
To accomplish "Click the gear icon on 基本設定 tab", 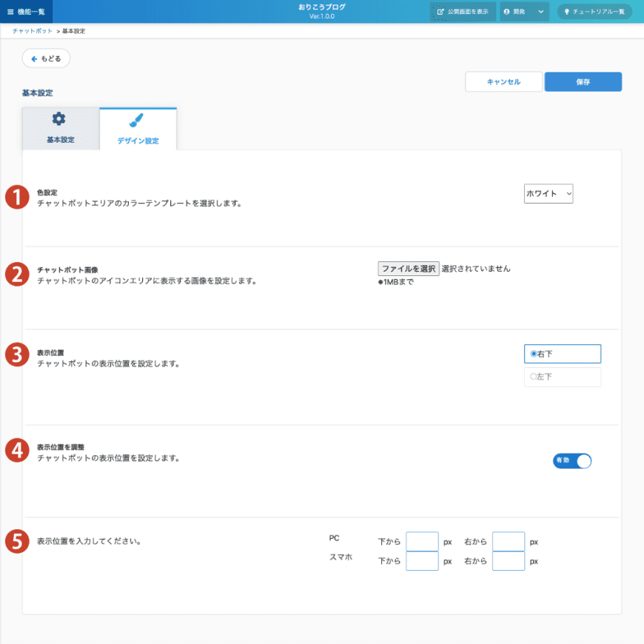I will 59,119.
